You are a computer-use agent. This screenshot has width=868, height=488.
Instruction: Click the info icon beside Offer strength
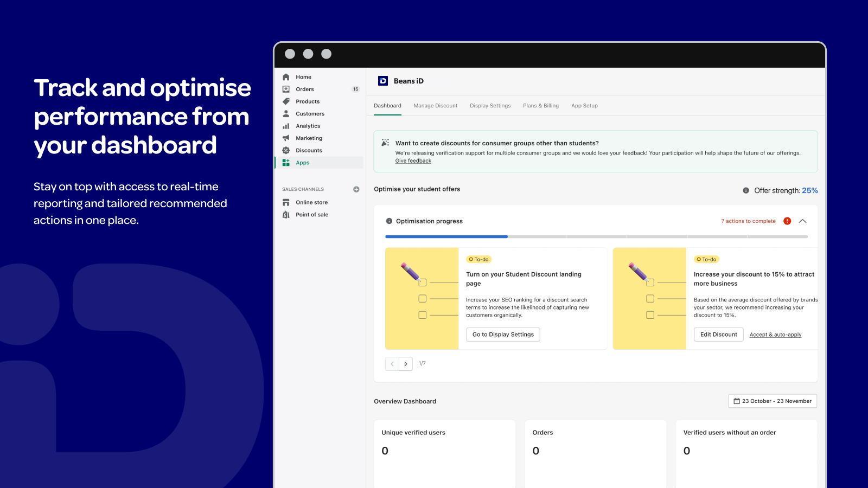[x=745, y=190]
